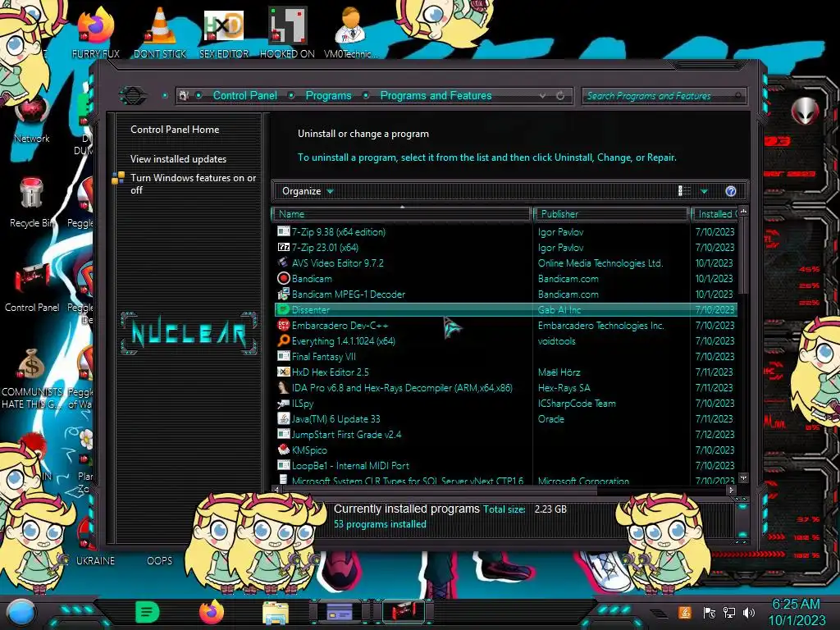Click the horizontal scrollbar right arrow
The image size is (840, 630).
pos(731,490)
